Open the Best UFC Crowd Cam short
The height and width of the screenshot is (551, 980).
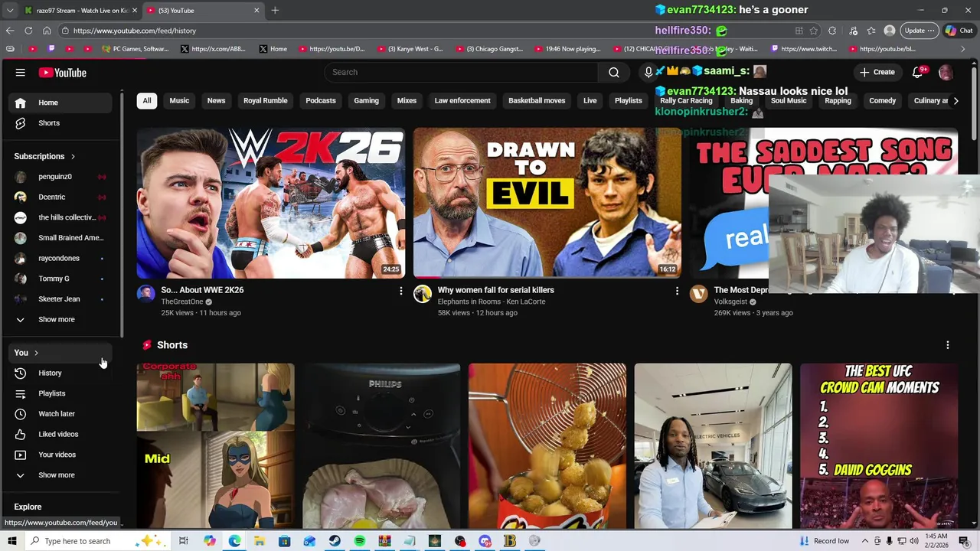[879, 445]
